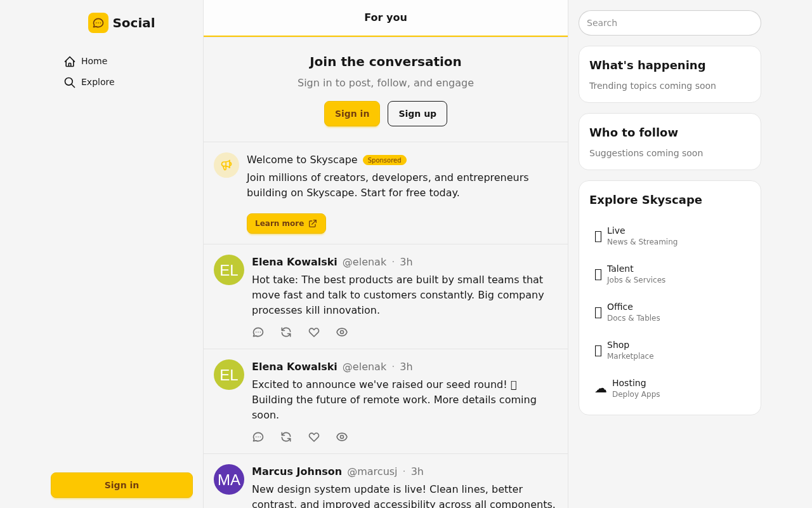Click reply icon on Elena's hot take post
This screenshot has height=508, width=812.
point(258,332)
